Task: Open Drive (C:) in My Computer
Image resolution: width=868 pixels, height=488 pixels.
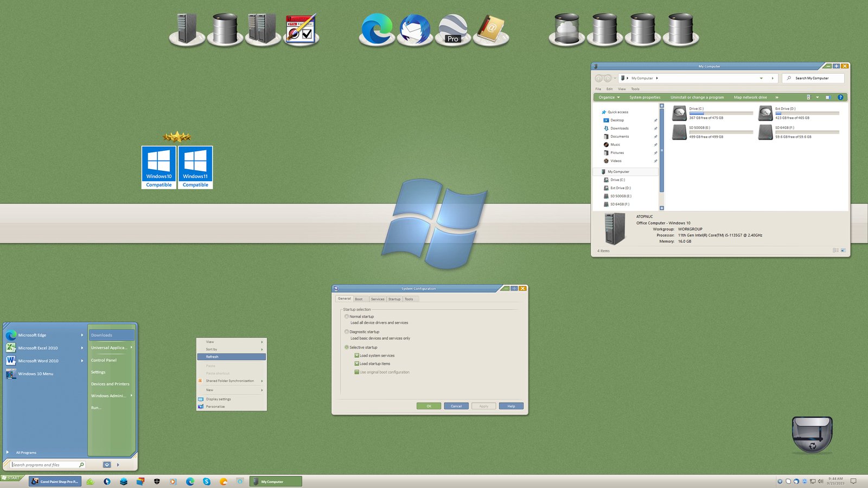Action: [712, 113]
